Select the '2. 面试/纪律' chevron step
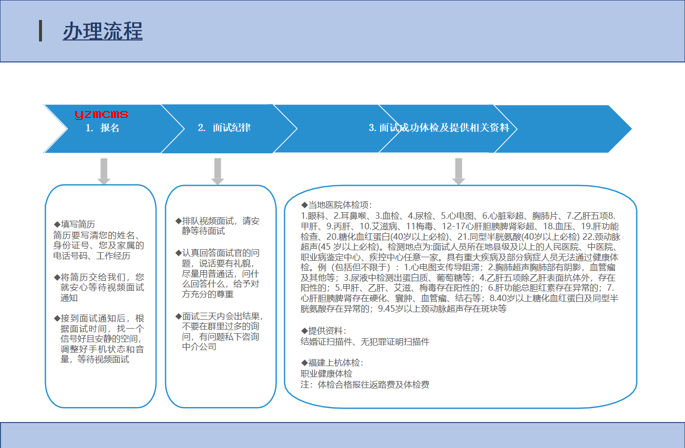Screen dimensions: 685x448 [224, 128]
